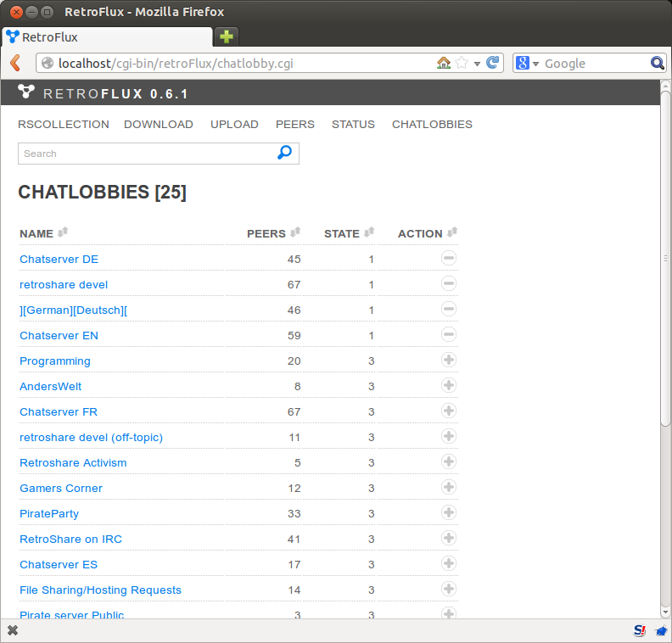Open the STATUS page from navigation
This screenshot has height=643, width=672.
coord(353,124)
